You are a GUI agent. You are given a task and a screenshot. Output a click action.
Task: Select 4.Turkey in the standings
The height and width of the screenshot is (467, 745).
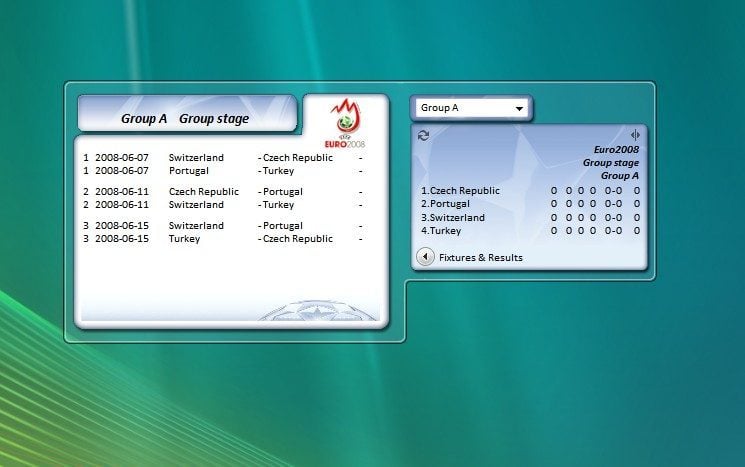(441, 230)
